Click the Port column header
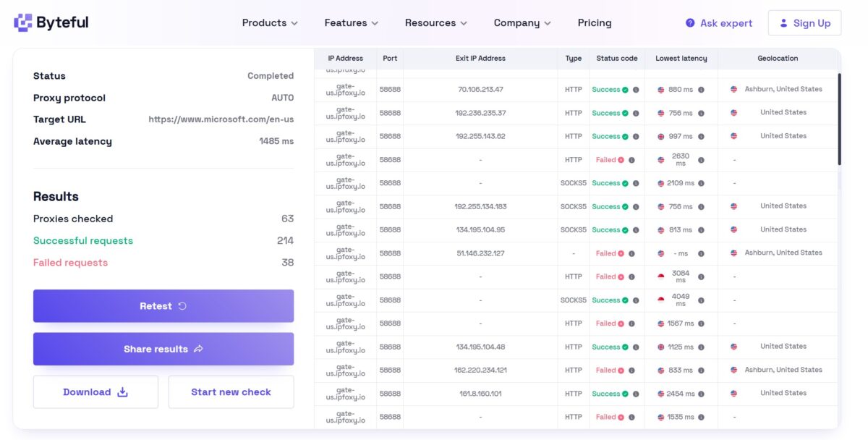Viewport: 868px width, 440px height. coord(390,59)
